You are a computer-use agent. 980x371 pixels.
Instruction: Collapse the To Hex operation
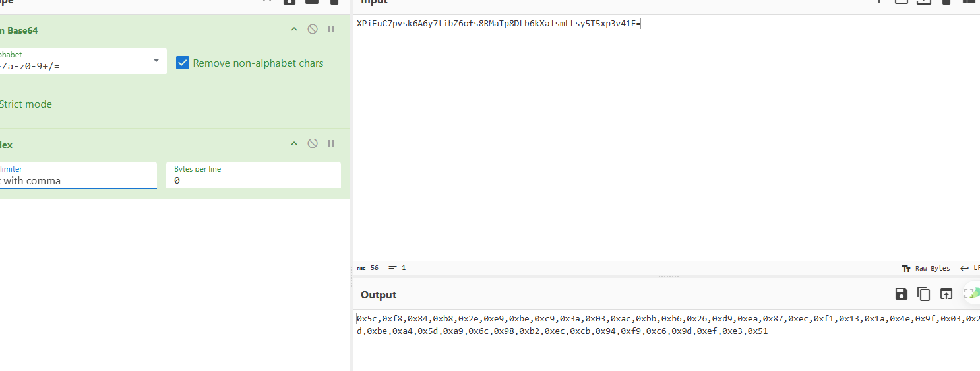click(294, 143)
